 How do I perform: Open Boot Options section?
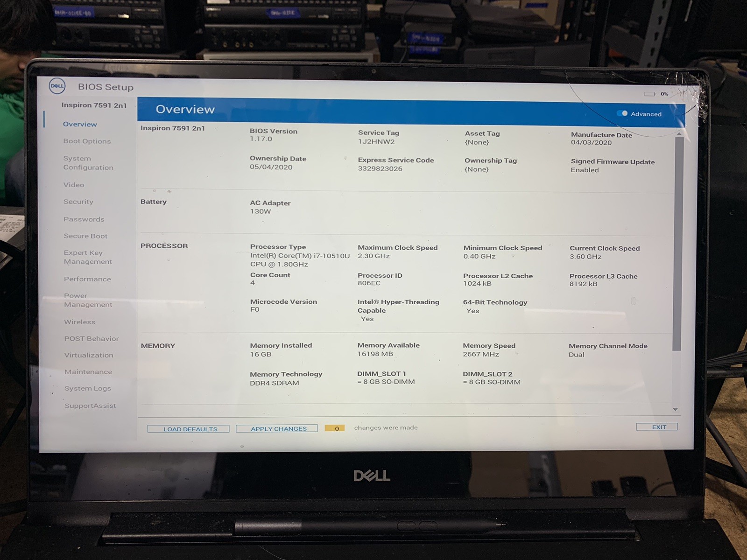point(87,141)
